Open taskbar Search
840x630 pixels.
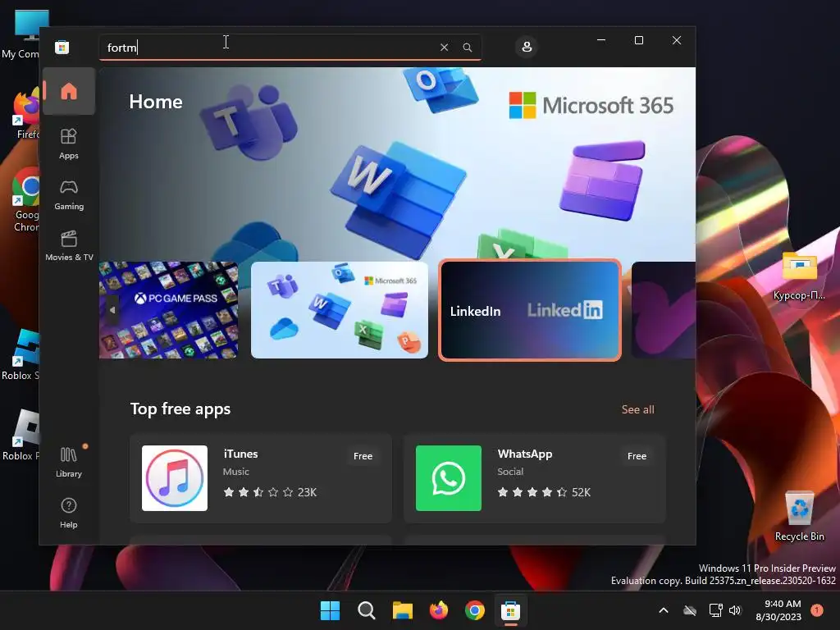(367, 610)
